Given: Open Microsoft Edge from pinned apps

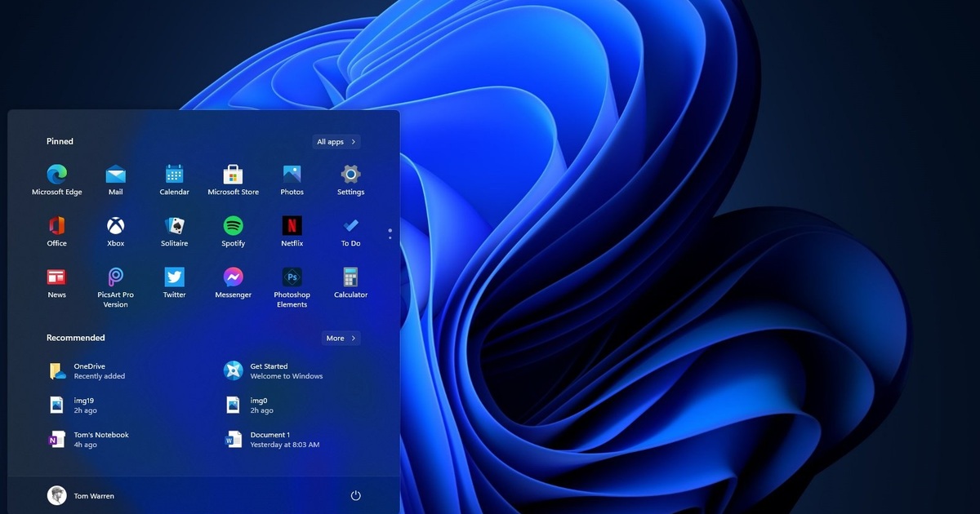Looking at the screenshot, I should pos(57,180).
